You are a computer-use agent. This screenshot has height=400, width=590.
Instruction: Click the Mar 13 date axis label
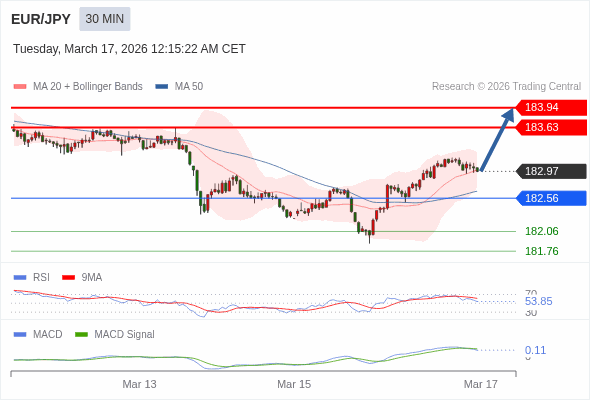(x=139, y=384)
